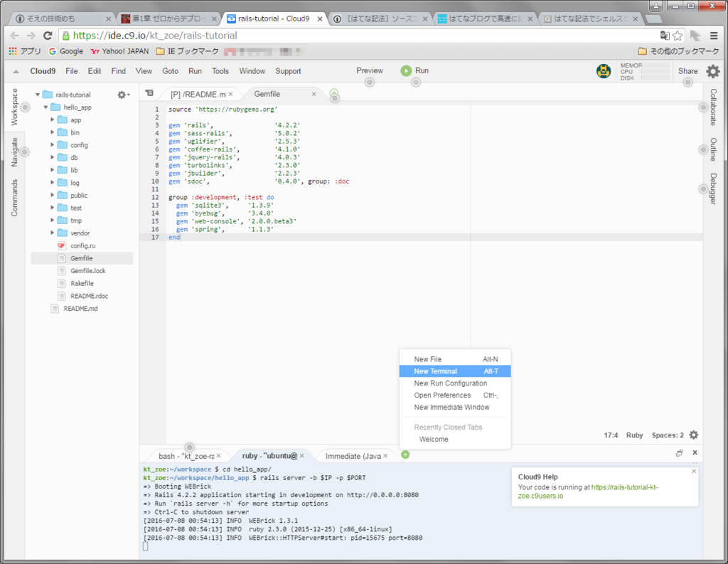Maximize the console panel icon
Image resolution: width=728 pixels, height=564 pixels.
click(679, 453)
